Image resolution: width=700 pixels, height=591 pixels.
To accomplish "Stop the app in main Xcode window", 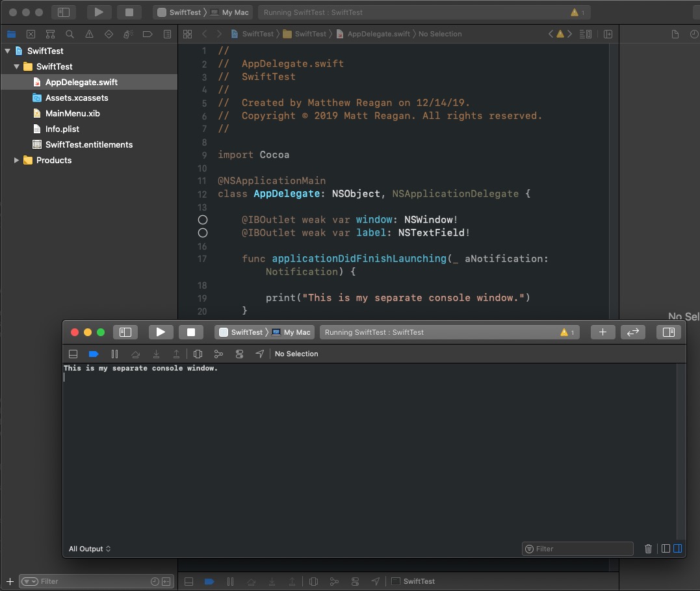I will (129, 12).
